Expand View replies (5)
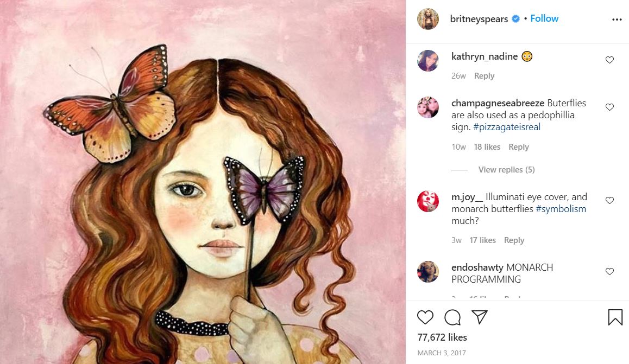This screenshot has width=629, height=364. pos(506,170)
